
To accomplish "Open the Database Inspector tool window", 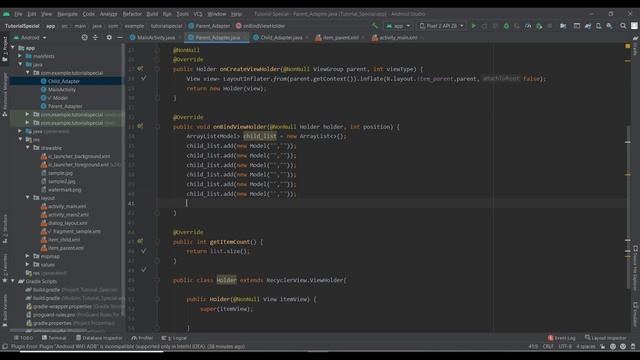I will [99, 338].
